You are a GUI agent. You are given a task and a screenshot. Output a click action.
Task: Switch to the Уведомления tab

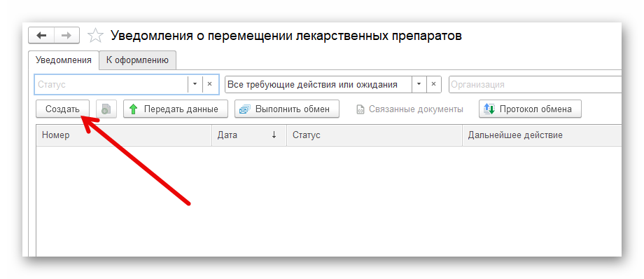[x=64, y=60]
